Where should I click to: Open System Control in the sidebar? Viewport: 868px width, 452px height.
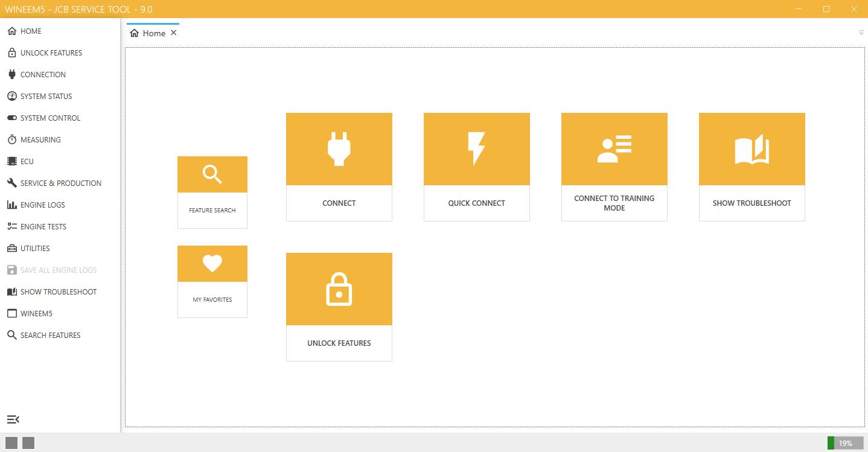pyautogui.click(x=50, y=118)
